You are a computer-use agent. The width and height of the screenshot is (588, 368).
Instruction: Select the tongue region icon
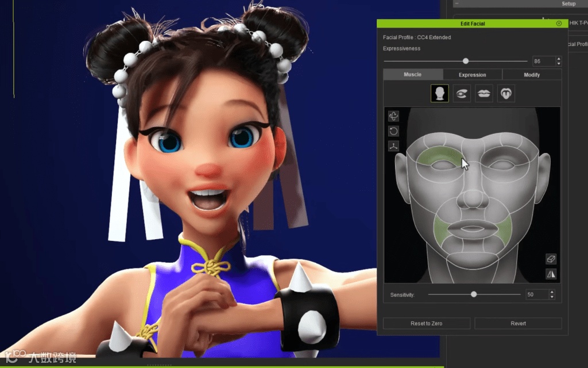(506, 93)
